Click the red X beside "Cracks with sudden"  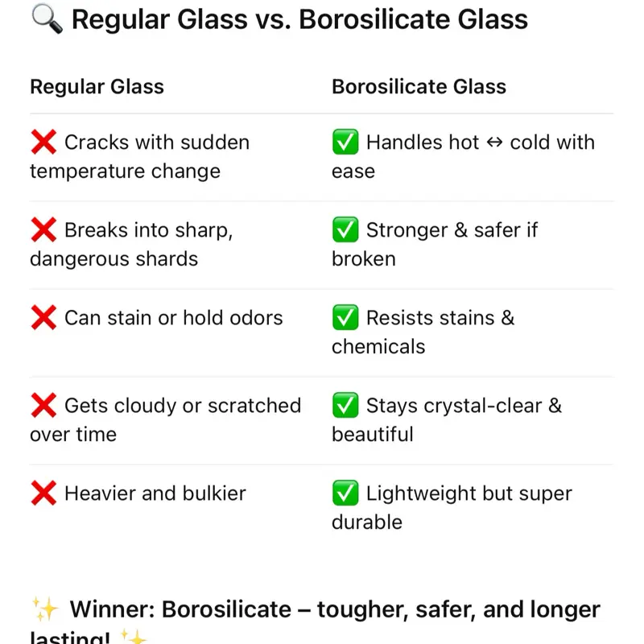tap(43, 142)
